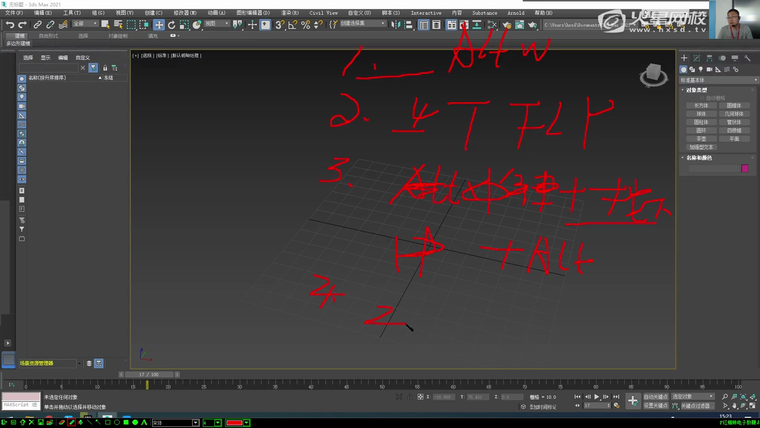Open the 全部 selection filter dropdown
Image resolution: width=760 pixels, height=428 pixels.
[x=85, y=24]
